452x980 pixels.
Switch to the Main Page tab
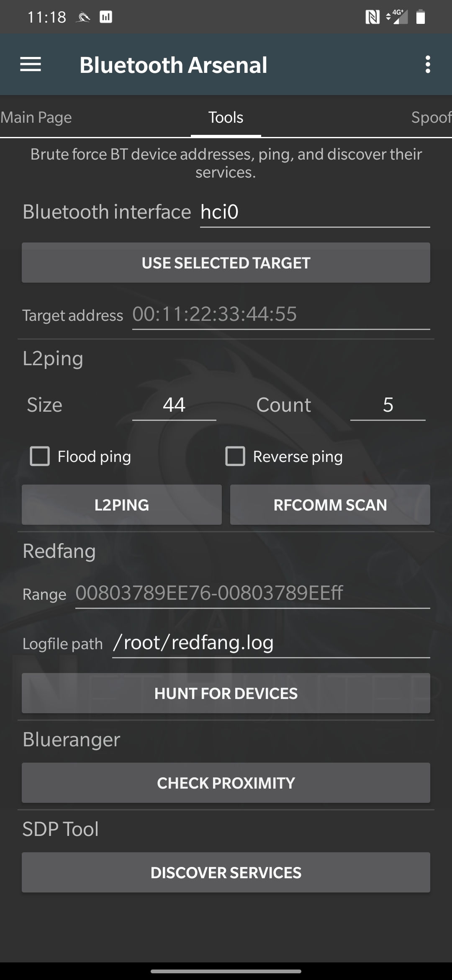pos(36,117)
